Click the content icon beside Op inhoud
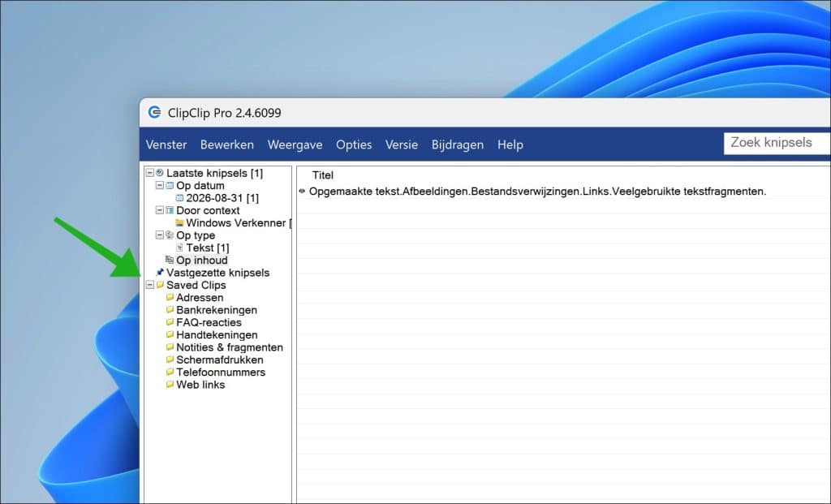Viewport: 831px width, 504px height. 170,260
